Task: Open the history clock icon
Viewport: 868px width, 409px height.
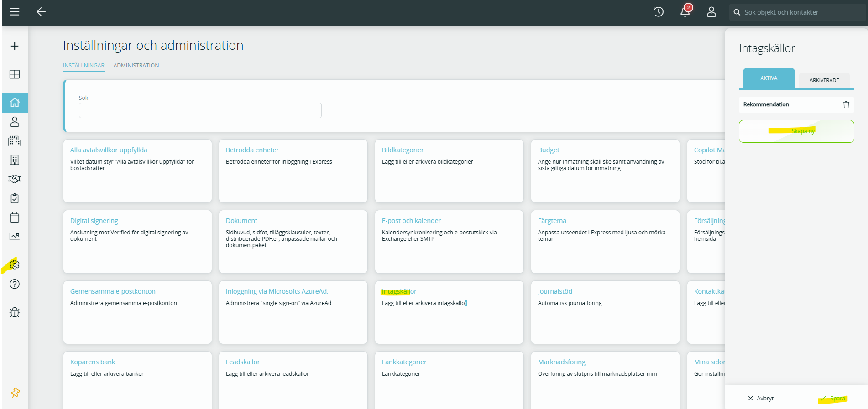Action: pyautogui.click(x=658, y=12)
